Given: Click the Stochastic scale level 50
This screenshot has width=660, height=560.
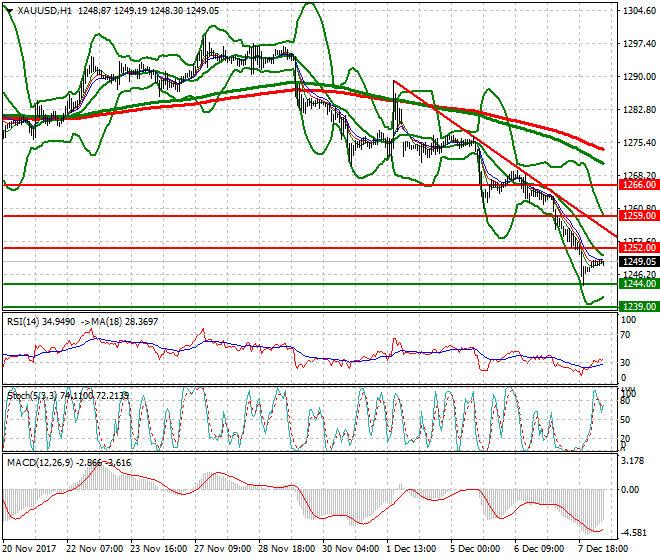Looking at the screenshot, I should (626, 420).
